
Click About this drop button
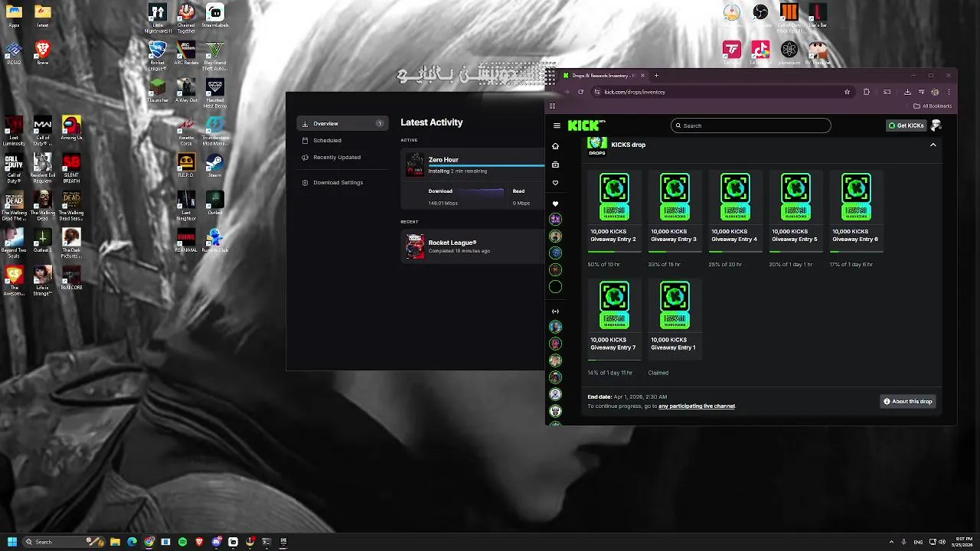pos(908,401)
